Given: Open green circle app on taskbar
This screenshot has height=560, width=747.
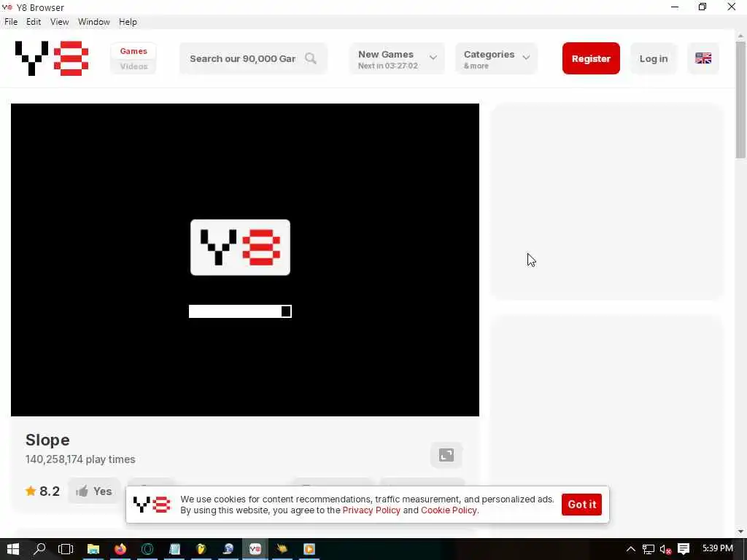Looking at the screenshot, I should pyautogui.click(x=147, y=549).
